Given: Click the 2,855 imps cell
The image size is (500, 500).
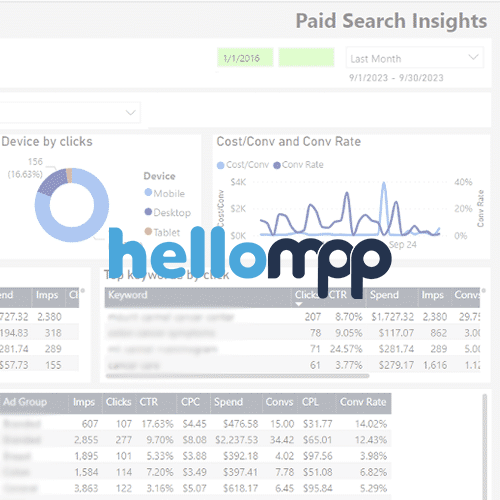Looking at the screenshot, I should click(86, 440).
